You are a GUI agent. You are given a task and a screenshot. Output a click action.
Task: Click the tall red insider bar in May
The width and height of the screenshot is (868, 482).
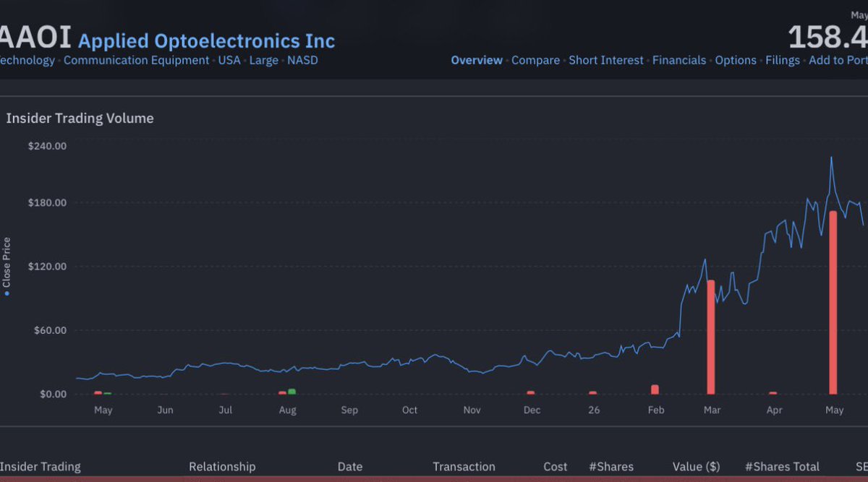[833, 303]
